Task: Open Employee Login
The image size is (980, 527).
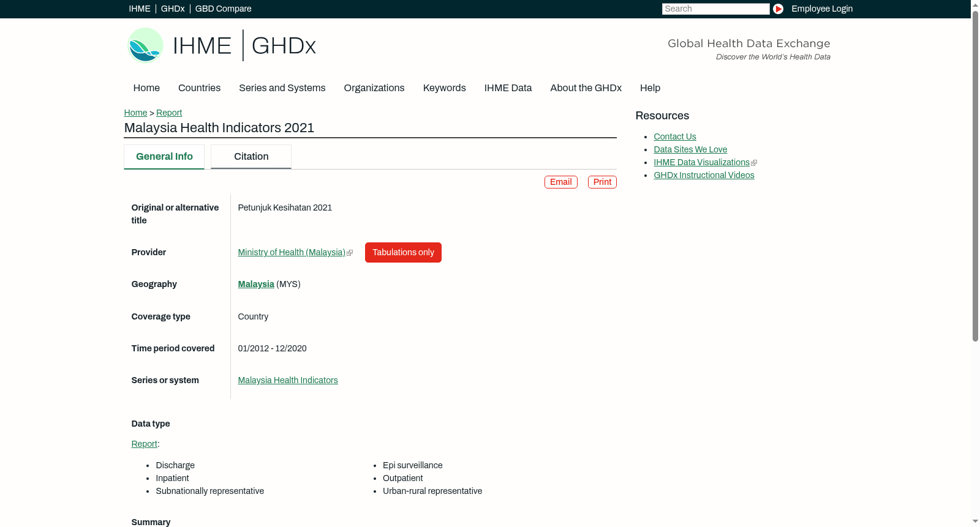Action: coord(822,9)
